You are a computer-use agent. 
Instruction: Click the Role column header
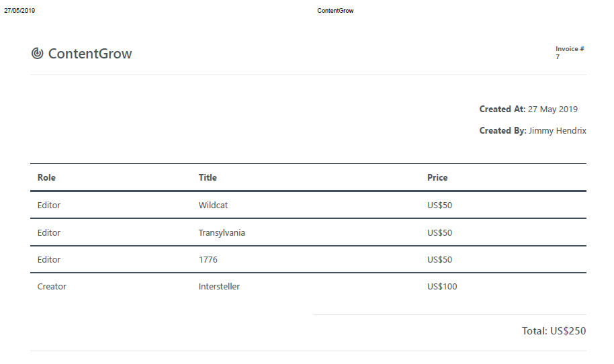point(46,178)
